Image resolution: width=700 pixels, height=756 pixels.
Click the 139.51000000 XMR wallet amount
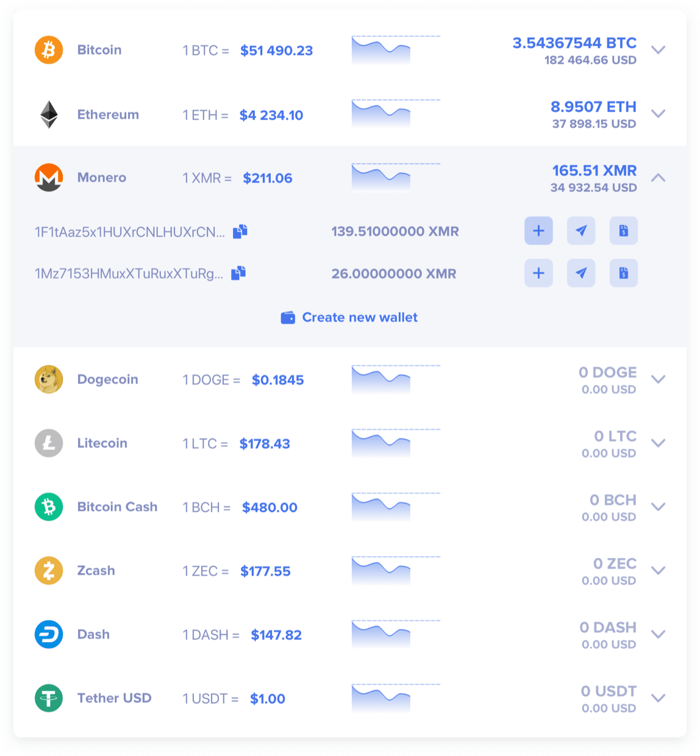coord(395,231)
